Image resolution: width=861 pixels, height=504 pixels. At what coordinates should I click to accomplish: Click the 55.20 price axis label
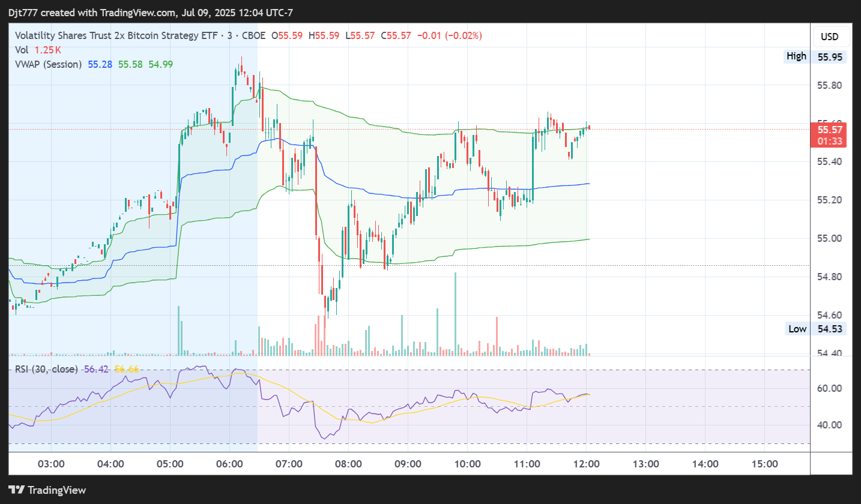(829, 200)
